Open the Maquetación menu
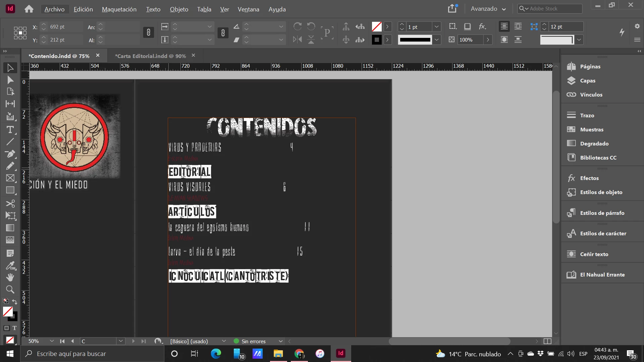Screen dimensions: 644x362 click(119, 9)
